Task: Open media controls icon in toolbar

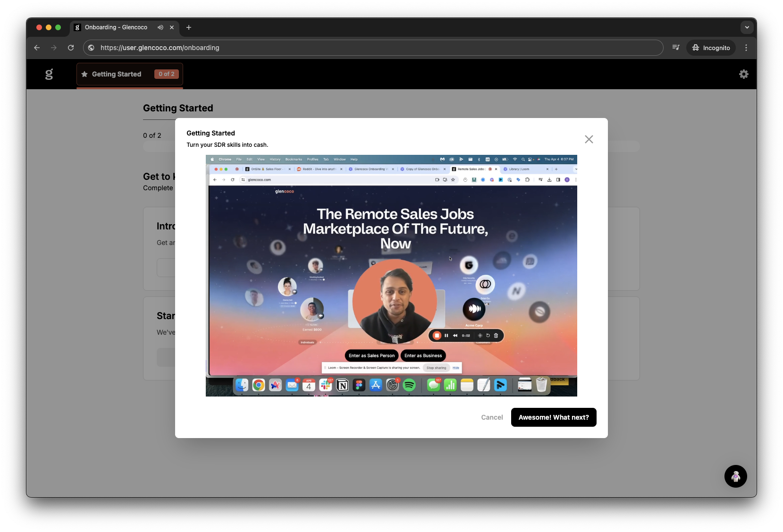Action: click(x=676, y=48)
